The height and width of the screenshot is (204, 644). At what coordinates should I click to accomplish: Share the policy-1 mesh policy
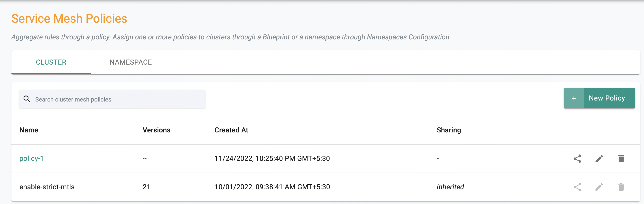(577, 159)
